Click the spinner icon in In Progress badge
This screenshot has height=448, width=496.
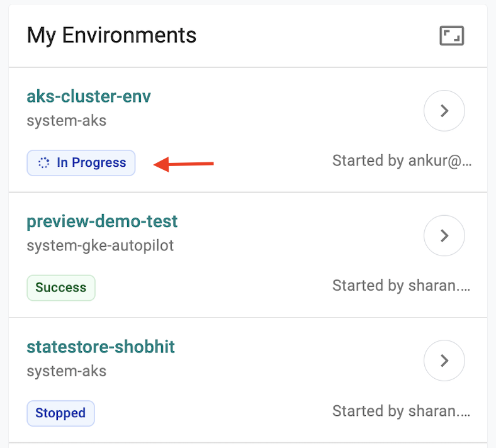click(43, 162)
